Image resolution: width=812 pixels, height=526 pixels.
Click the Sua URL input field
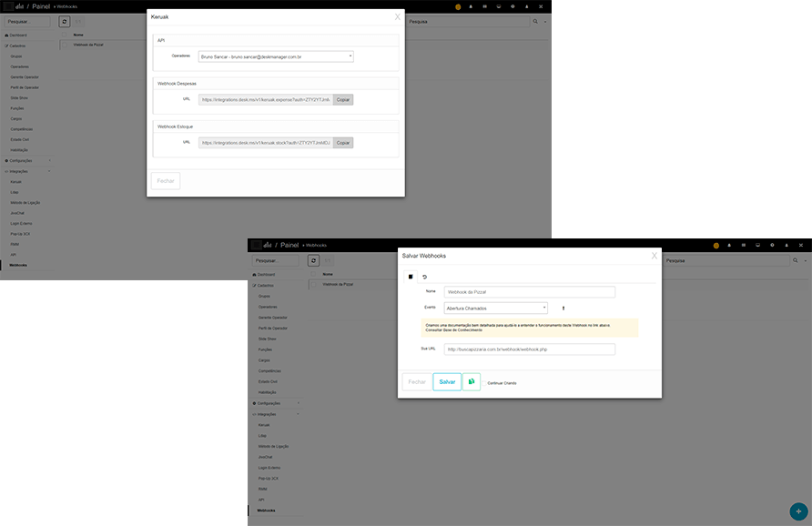tap(529, 349)
